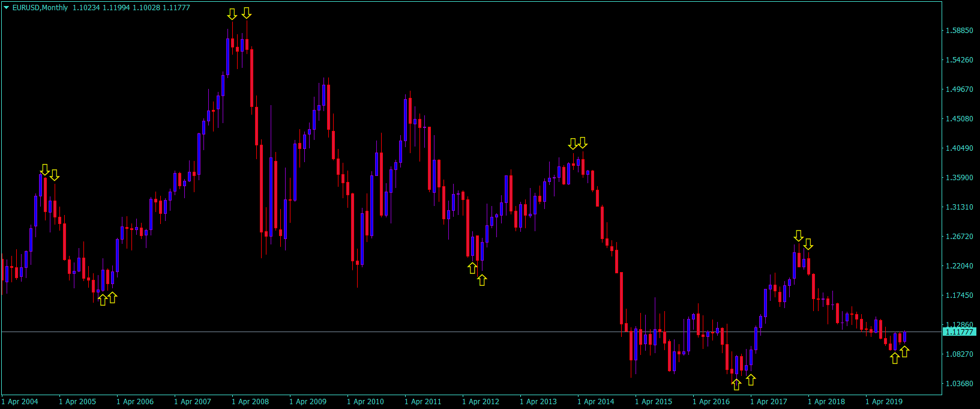Click the 1.49670 price axis label
Image resolution: width=980 pixels, height=409 pixels.
pyautogui.click(x=959, y=89)
